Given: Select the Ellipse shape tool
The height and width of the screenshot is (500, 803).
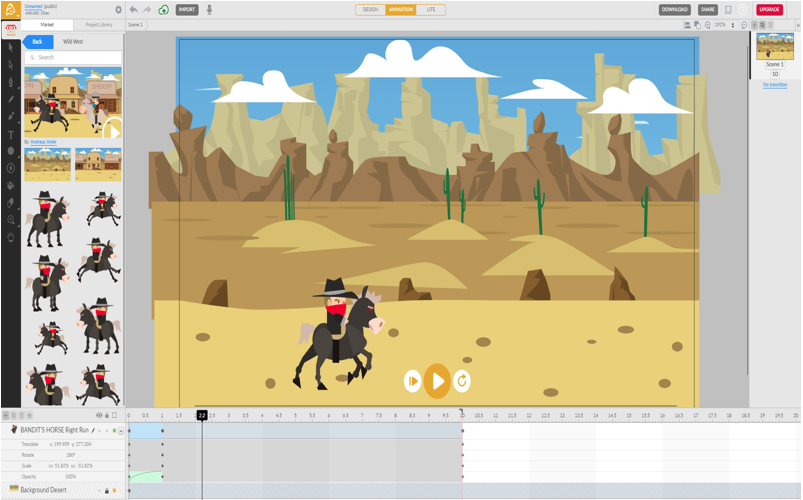Looking at the screenshot, I should click(11, 151).
